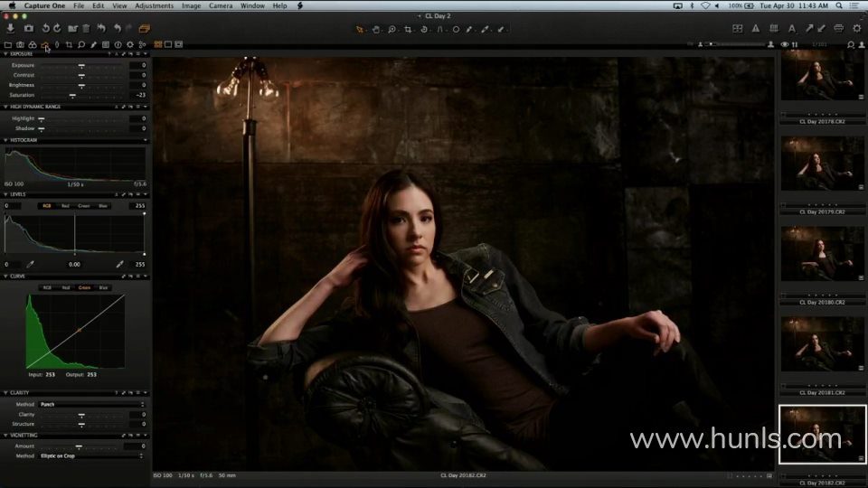Switch viewer to multi-view grid mode
Screen dimensions: 868x488
(x=158, y=44)
